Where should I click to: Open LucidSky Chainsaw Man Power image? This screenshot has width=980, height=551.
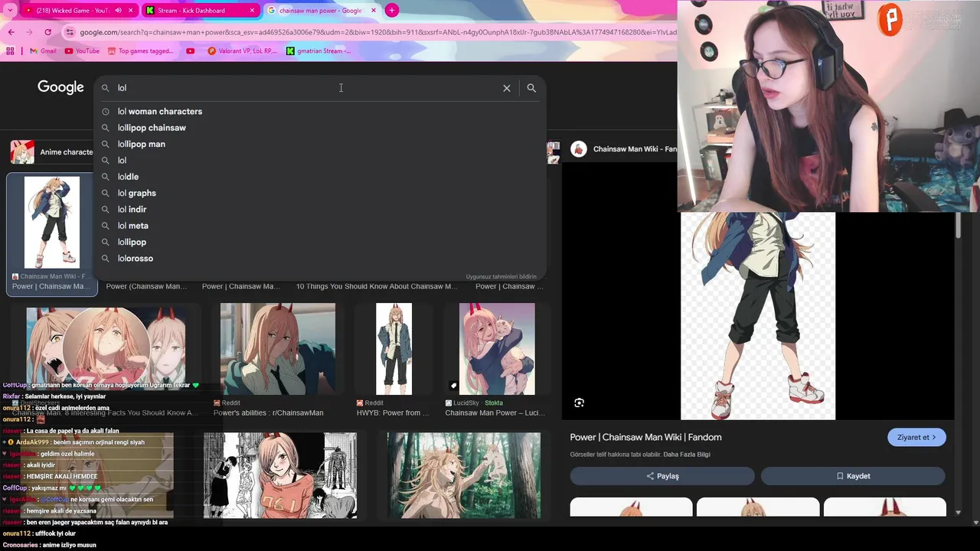tap(497, 349)
